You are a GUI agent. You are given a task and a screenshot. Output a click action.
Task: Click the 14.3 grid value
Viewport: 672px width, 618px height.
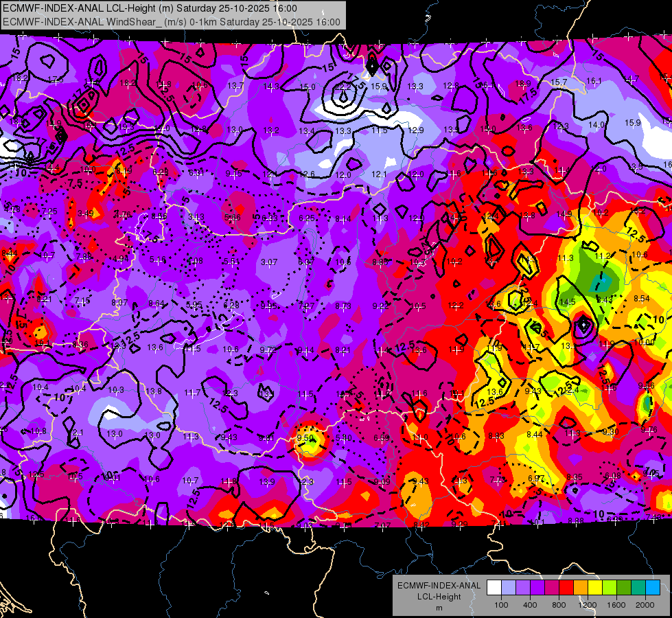[x=271, y=87]
